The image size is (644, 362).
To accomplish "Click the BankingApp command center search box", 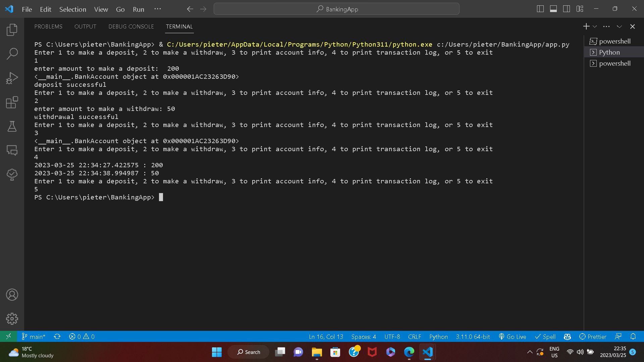I will 336,9.
